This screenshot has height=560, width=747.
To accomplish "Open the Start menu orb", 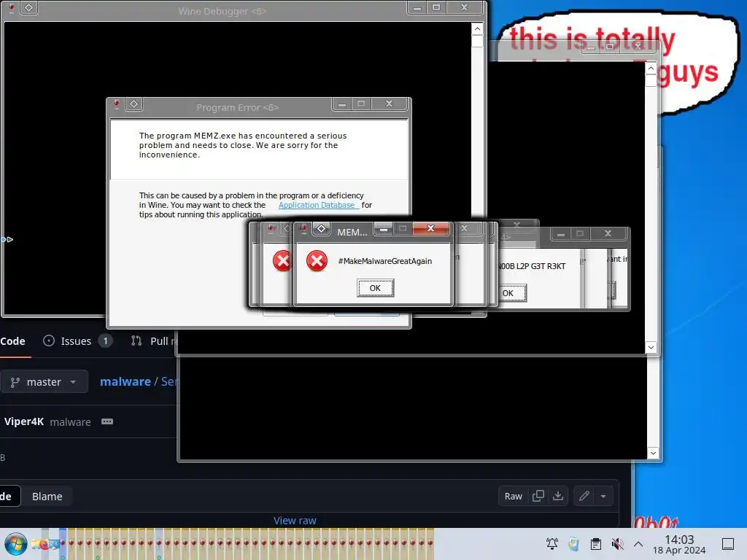I will click(16, 544).
